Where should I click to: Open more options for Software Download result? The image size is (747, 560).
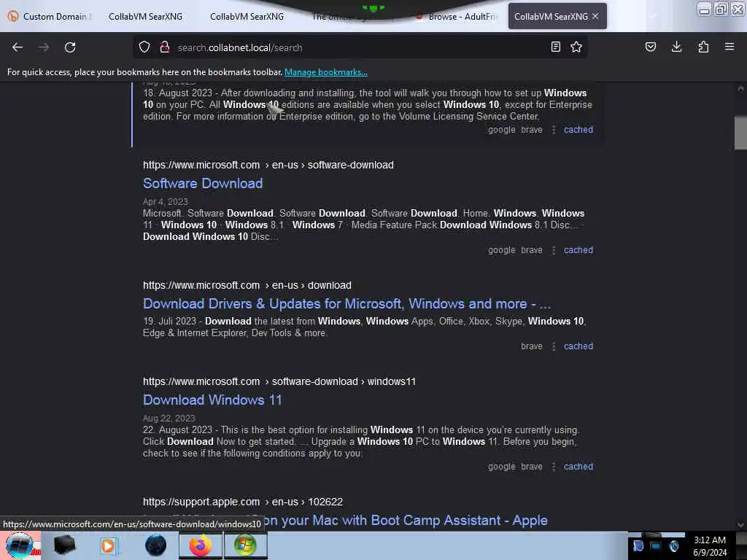[554, 250]
